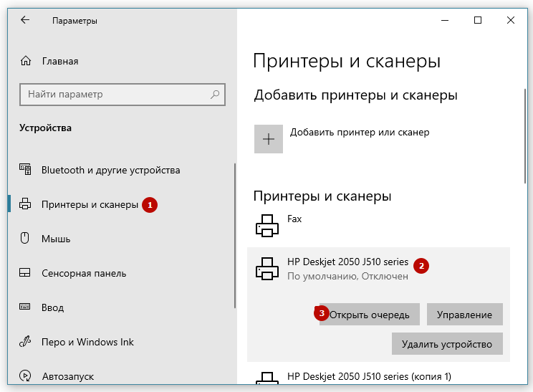Click the Bluetooth и другие устройства icon
Viewport: 533px width, 392px height.
(x=26, y=170)
